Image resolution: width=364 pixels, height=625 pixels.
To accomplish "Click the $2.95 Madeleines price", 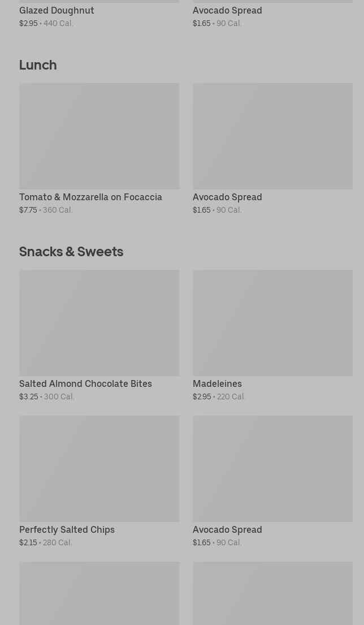I will point(202,396).
